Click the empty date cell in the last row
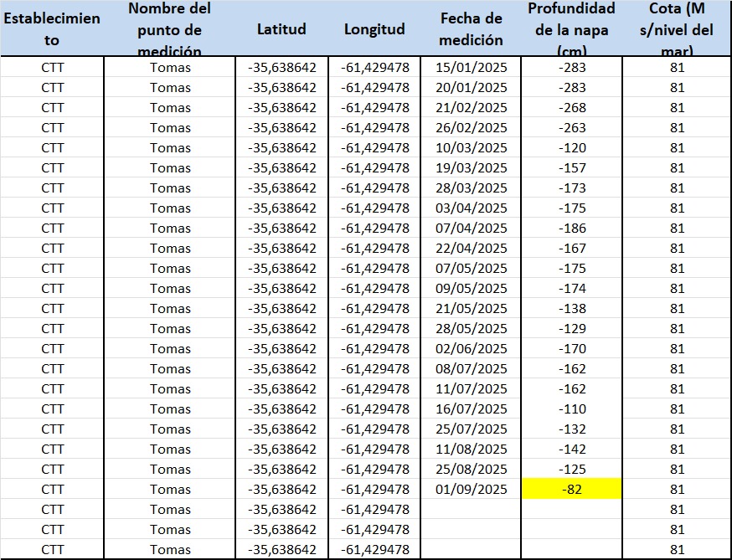The width and height of the screenshot is (732, 560). (471, 549)
